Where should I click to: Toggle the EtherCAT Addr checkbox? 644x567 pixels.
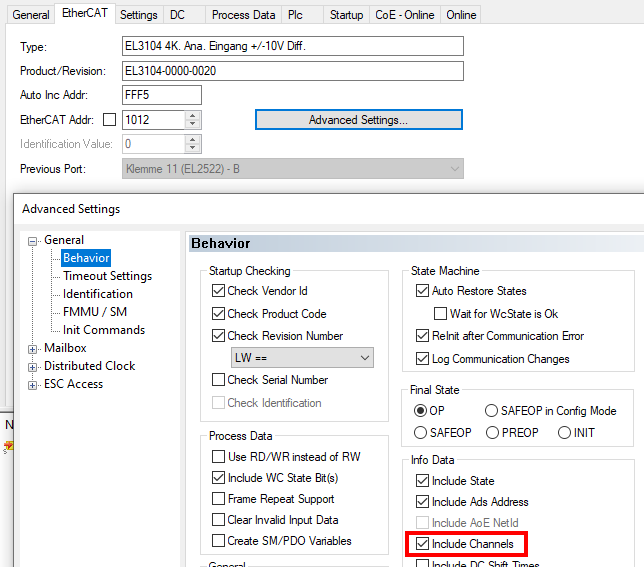(x=109, y=120)
